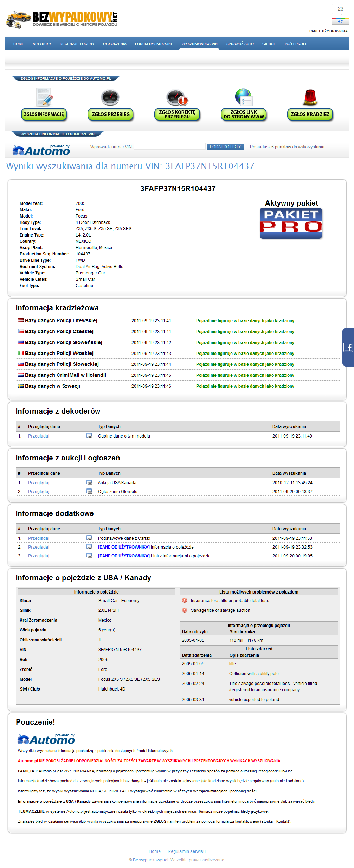Viewport: 354px width, 868px height.
Task: Click the warning icon beside Insurance loss title
Action: 185,600
